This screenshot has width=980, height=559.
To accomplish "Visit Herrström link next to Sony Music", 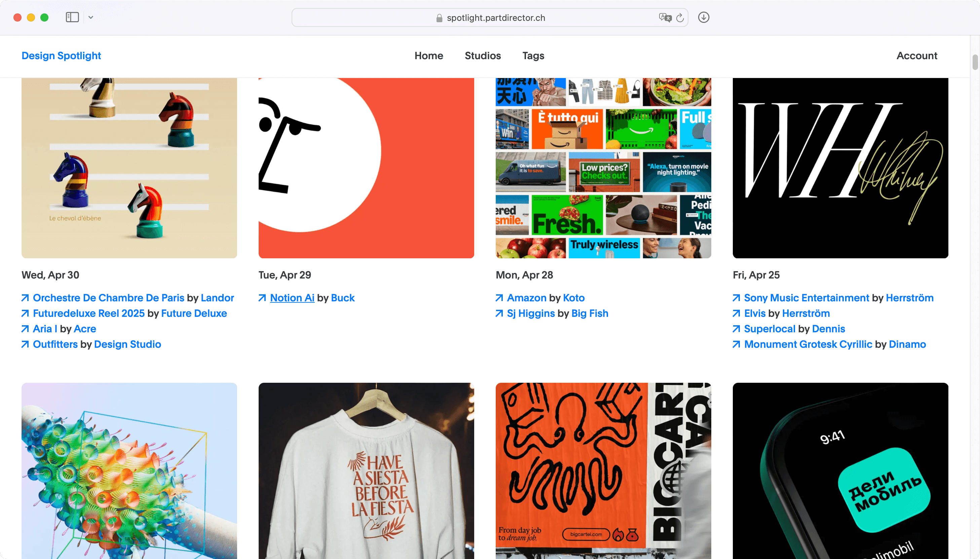I will pos(910,298).
